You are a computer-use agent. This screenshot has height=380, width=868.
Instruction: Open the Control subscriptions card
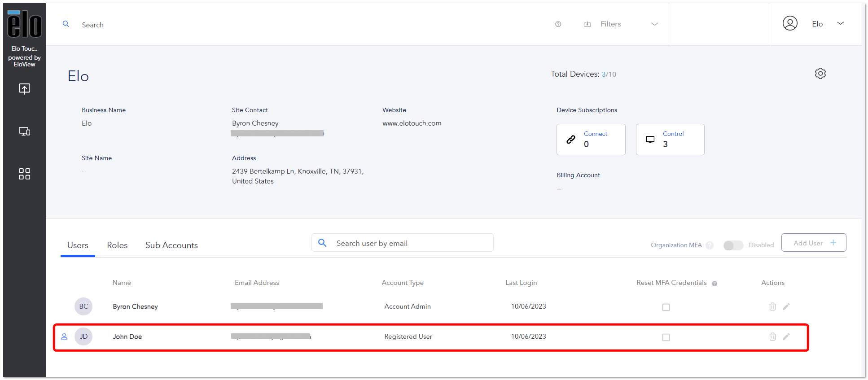[670, 140]
